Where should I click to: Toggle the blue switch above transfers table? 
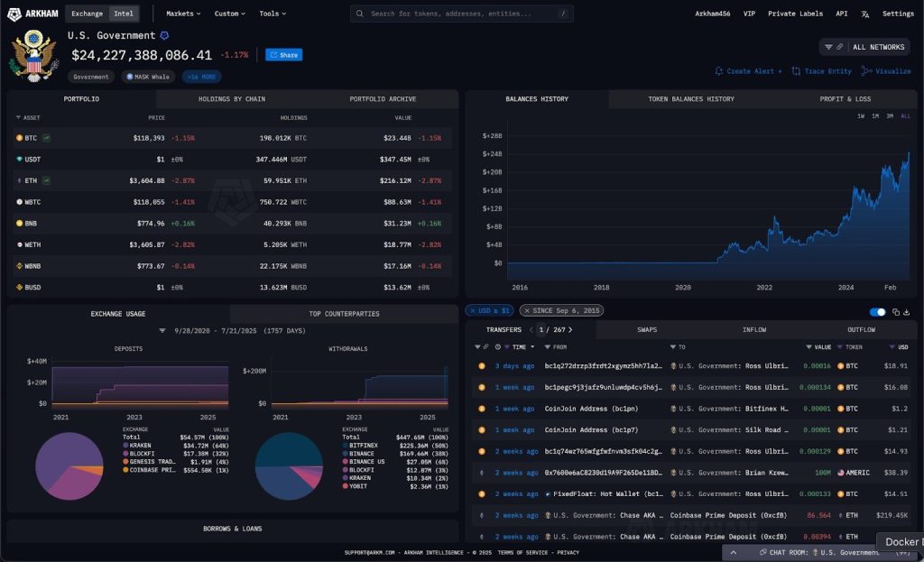pos(877,312)
